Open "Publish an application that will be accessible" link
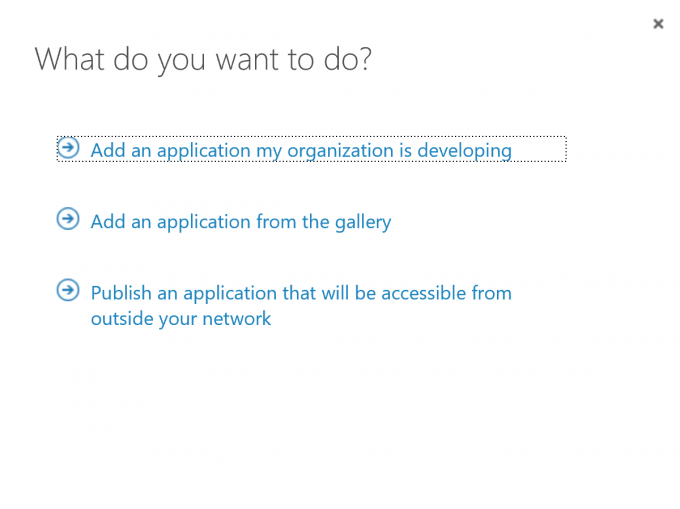 click(x=300, y=293)
